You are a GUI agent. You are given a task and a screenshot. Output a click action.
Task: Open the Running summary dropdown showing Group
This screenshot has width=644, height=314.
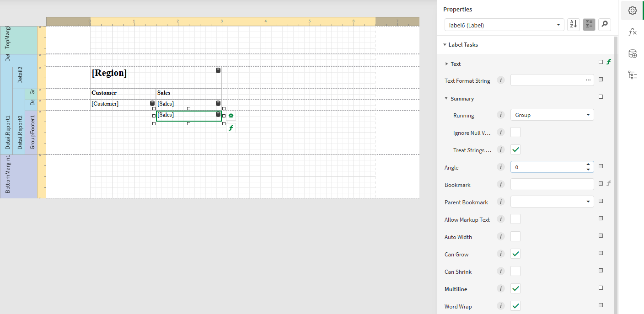coord(552,115)
